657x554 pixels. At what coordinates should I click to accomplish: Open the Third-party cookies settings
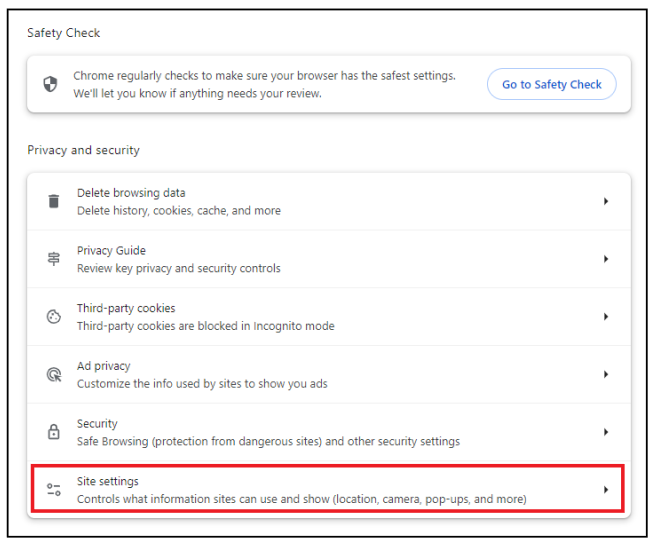(329, 316)
